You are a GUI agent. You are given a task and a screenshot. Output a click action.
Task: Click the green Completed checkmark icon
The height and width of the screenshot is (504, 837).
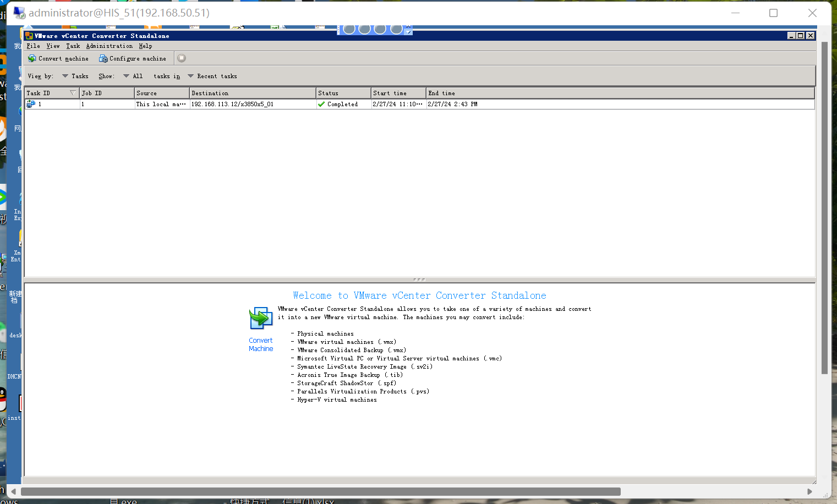point(321,104)
